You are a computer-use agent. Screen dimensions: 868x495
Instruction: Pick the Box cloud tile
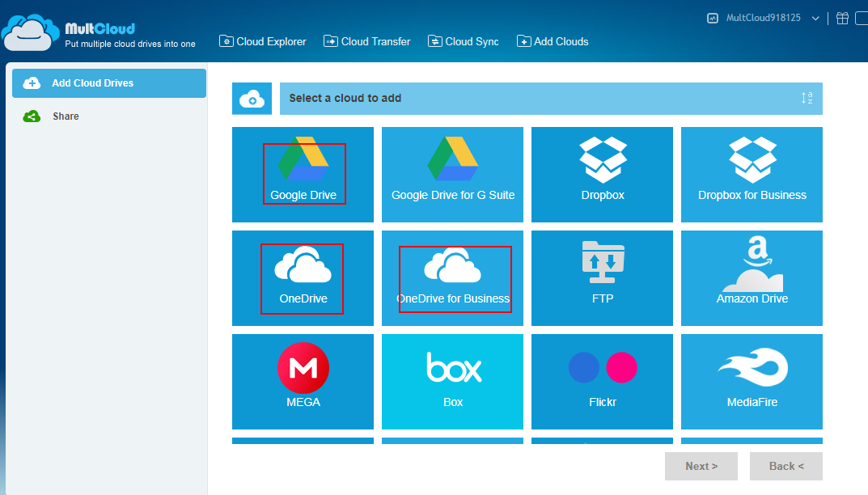[x=452, y=382]
